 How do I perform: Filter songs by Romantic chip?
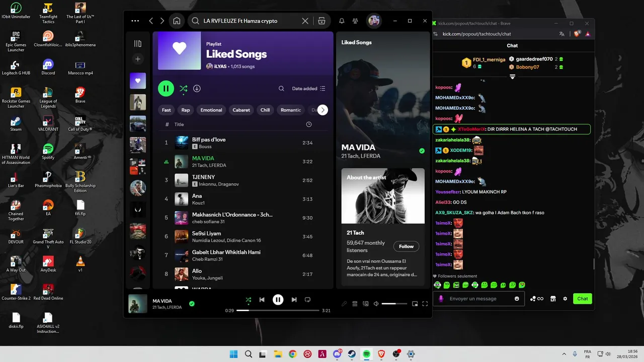[x=291, y=110]
